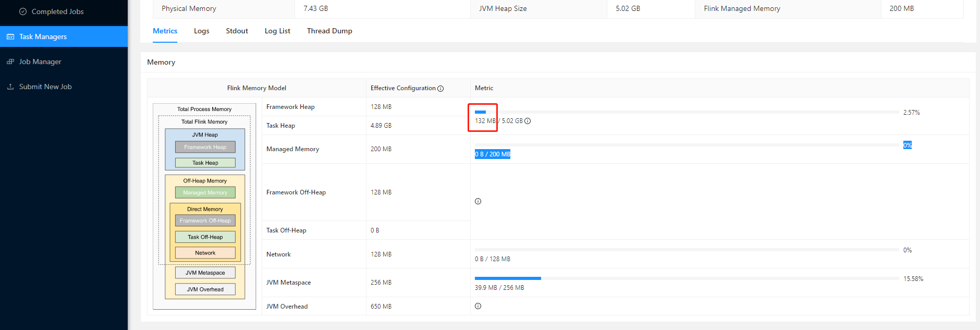Click the 4.89 GB Task Heap value
The width and height of the screenshot is (980, 330).
(x=381, y=126)
